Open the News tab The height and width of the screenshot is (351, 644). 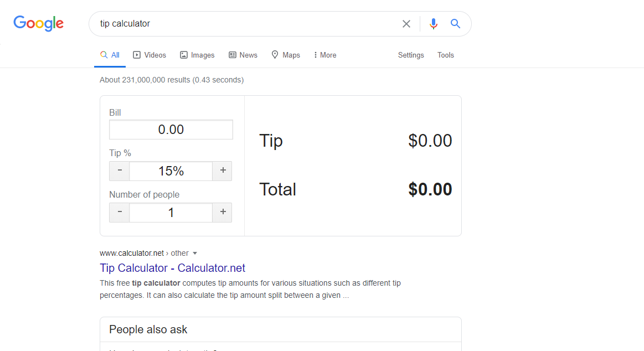click(243, 55)
